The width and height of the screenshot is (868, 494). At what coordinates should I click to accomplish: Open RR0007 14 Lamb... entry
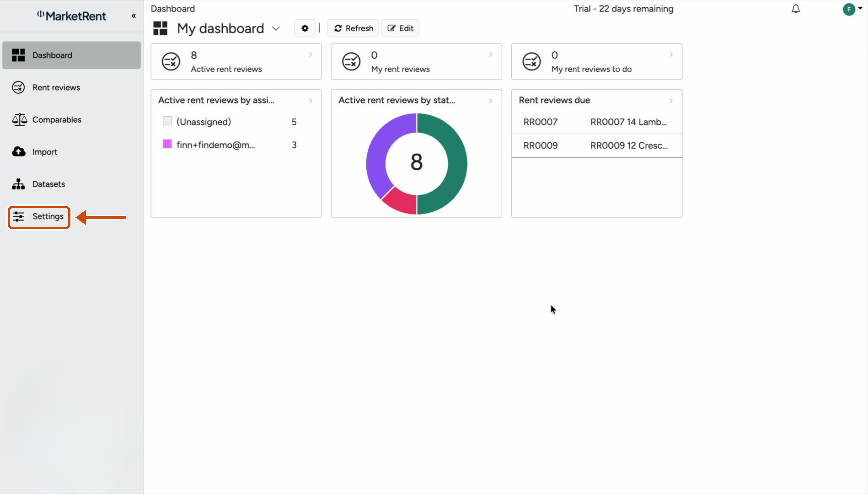(x=628, y=122)
